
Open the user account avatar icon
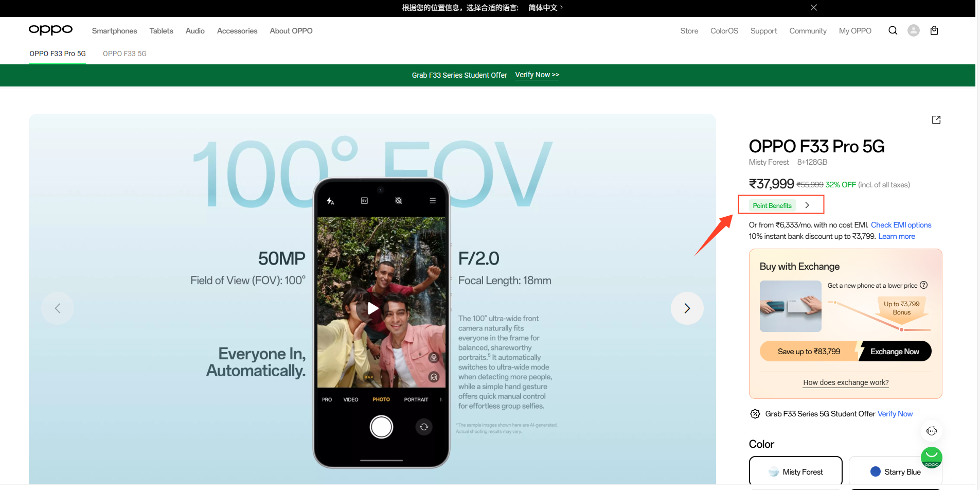[914, 30]
